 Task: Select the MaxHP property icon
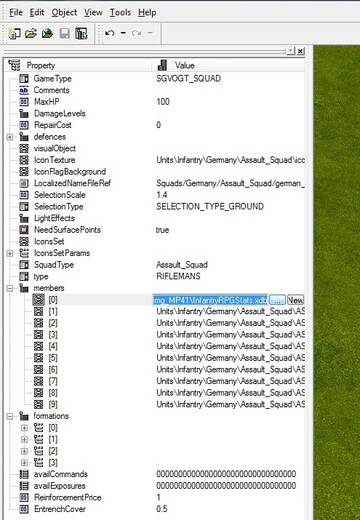(24, 102)
